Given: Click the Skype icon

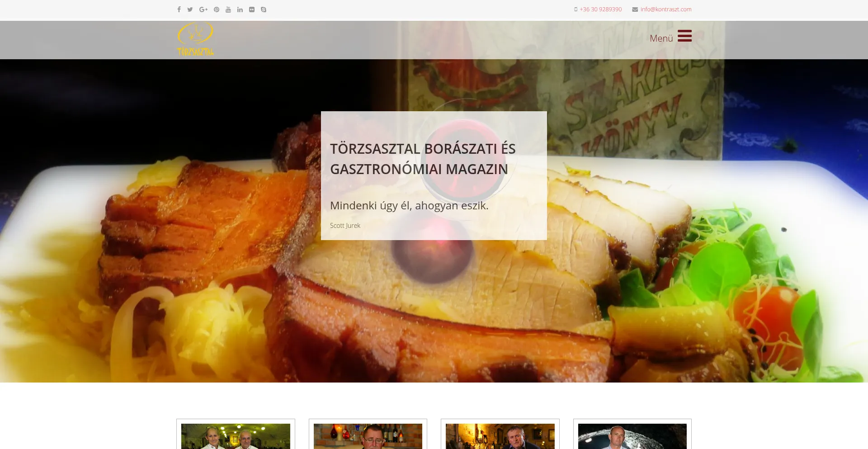Looking at the screenshot, I should 263,9.
